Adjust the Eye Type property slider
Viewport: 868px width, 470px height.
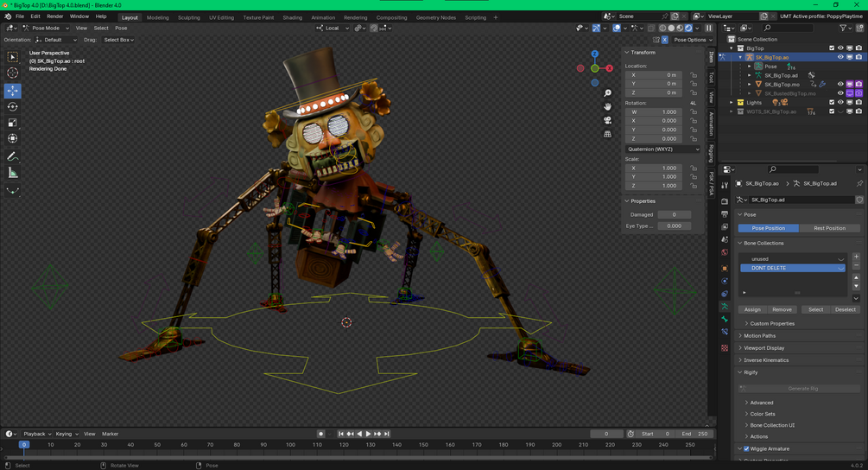[x=675, y=225]
